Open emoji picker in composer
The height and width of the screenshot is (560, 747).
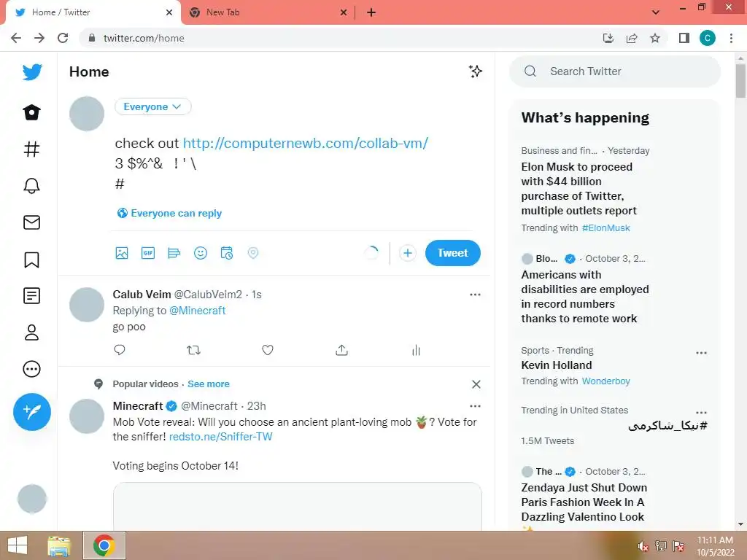point(201,253)
